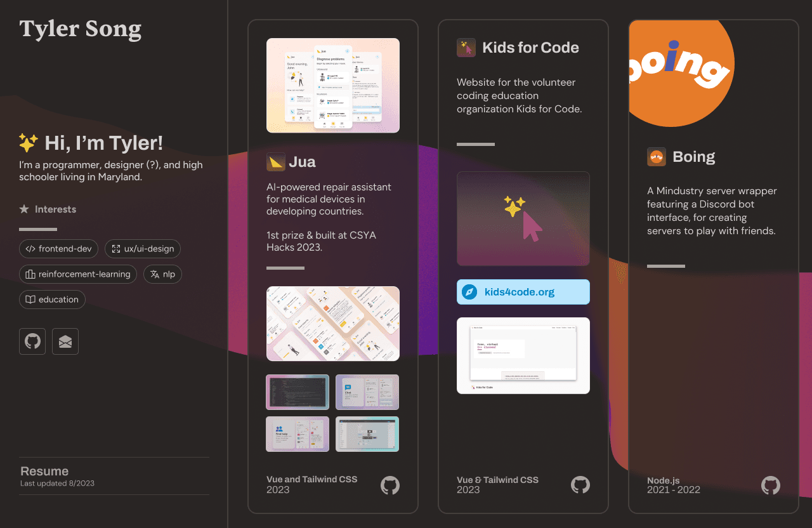Click the star icon next to Interests
Image resolution: width=812 pixels, height=528 pixels.
point(24,209)
